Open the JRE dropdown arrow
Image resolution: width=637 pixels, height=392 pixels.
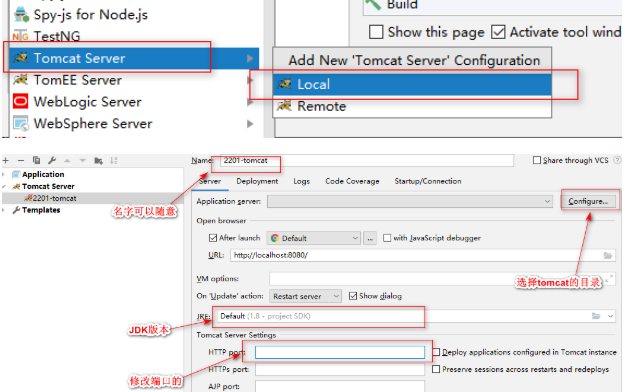(x=610, y=316)
